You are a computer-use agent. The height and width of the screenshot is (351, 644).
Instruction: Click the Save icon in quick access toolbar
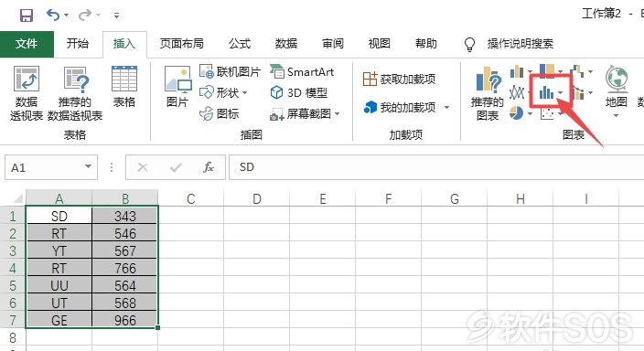pyautogui.click(x=27, y=16)
